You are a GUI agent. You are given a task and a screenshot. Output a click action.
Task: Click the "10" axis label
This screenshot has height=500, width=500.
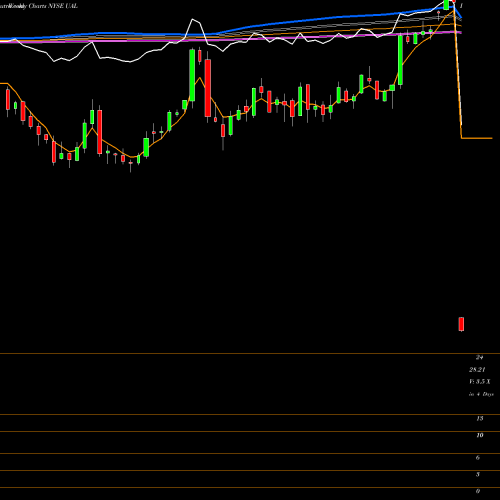pos(480,435)
